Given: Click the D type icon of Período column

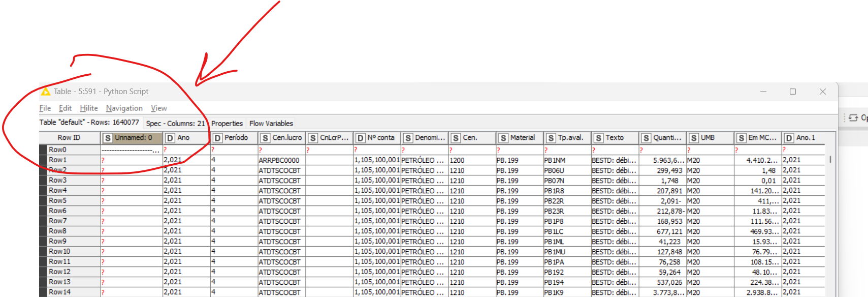Looking at the screenshot, I should point(217,138).
